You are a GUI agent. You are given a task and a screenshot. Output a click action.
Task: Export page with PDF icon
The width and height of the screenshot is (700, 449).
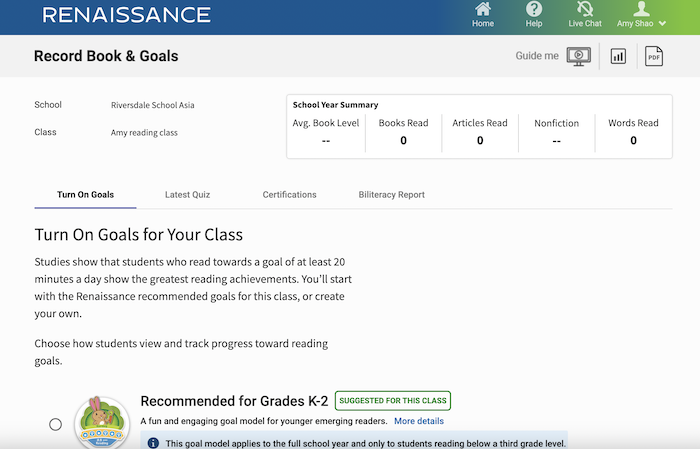[x=654, y=56]
